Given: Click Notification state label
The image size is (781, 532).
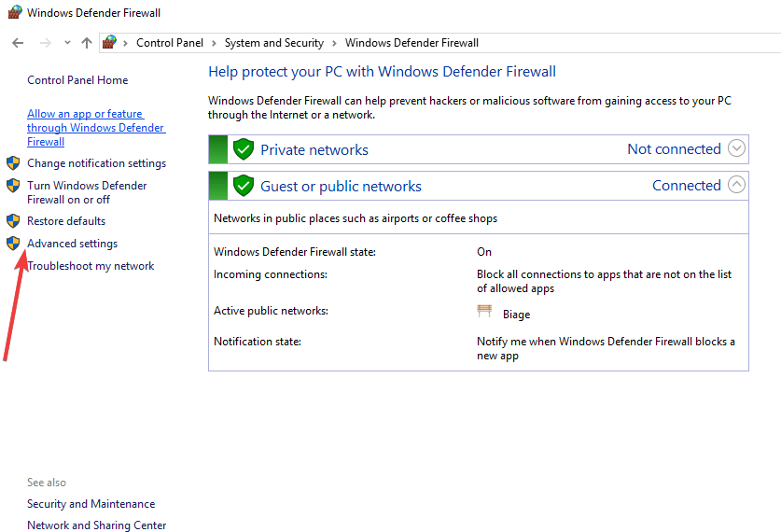Looking at the screenshot, I should [258, 342].
